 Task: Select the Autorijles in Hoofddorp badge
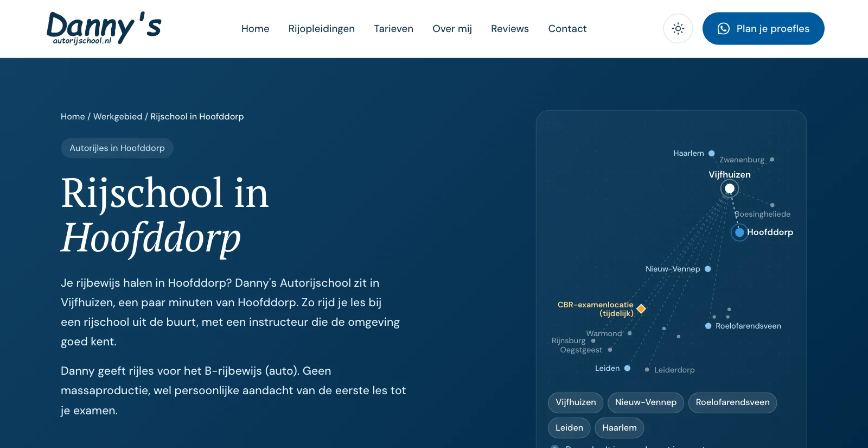coord(117,148)
